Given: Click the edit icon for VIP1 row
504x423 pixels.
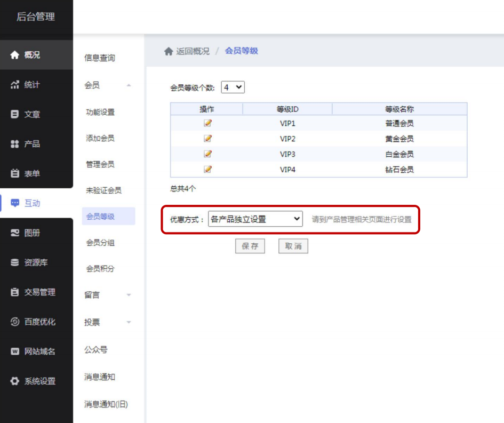Looking at the screenshot, I should (207, 123).
